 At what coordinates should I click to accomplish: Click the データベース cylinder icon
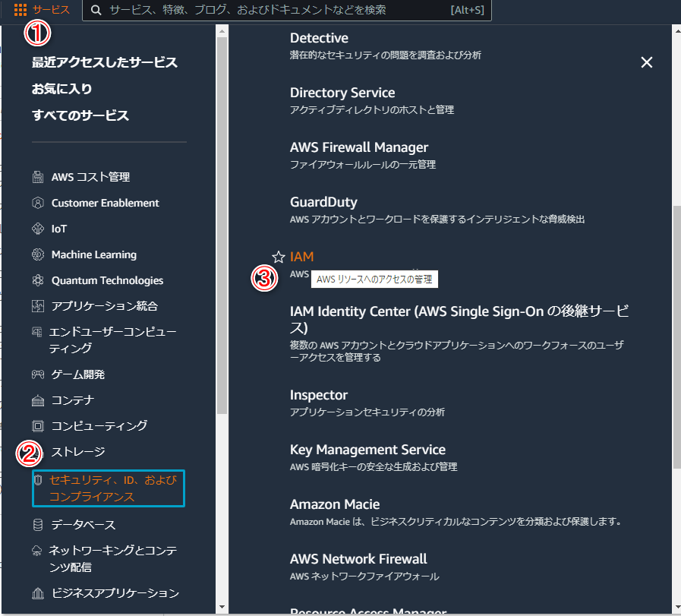click(x=38, y=525)
